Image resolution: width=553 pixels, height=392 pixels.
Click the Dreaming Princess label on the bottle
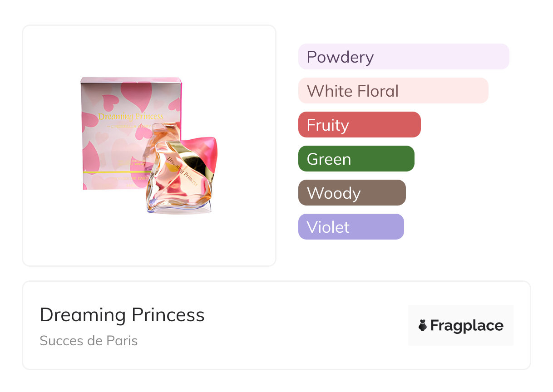(x=182, y=171)
